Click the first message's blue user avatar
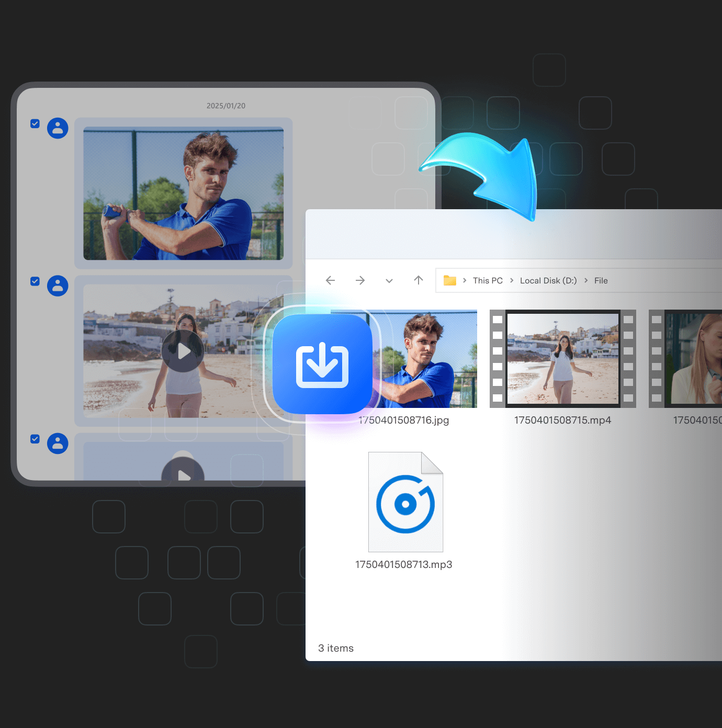This screenshot has height=728, width=722. (58, 128)
